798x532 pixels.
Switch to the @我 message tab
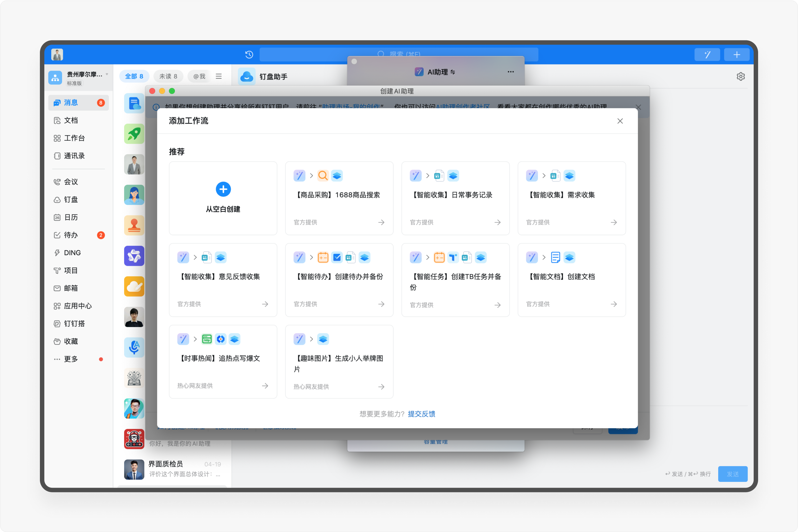click(x=199, y=76)
